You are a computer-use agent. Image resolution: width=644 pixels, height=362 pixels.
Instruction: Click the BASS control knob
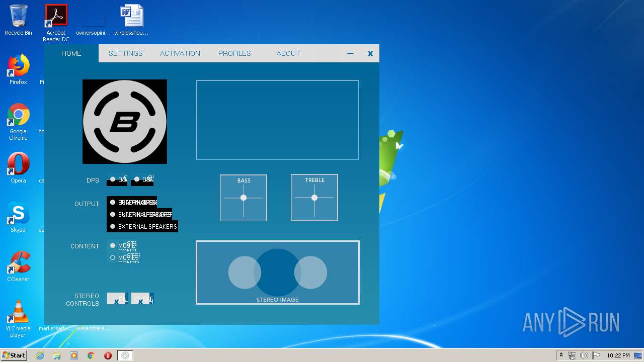(244, 198)
